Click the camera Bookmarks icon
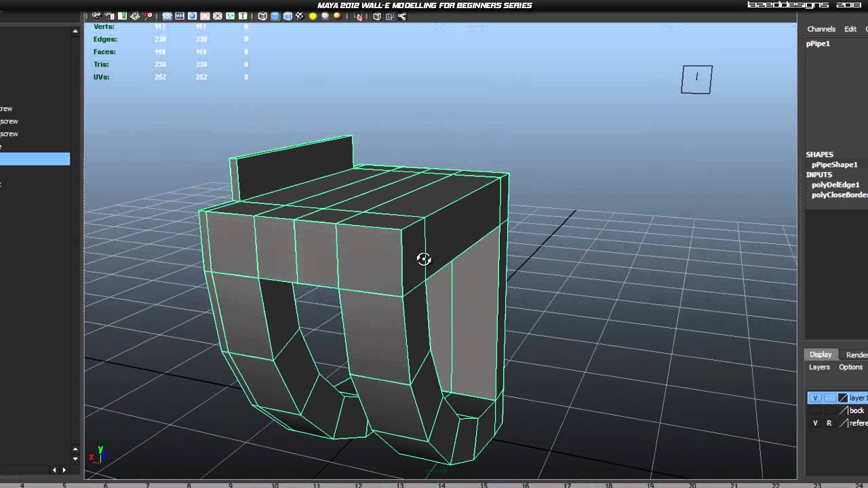 [x=123, y=16]
